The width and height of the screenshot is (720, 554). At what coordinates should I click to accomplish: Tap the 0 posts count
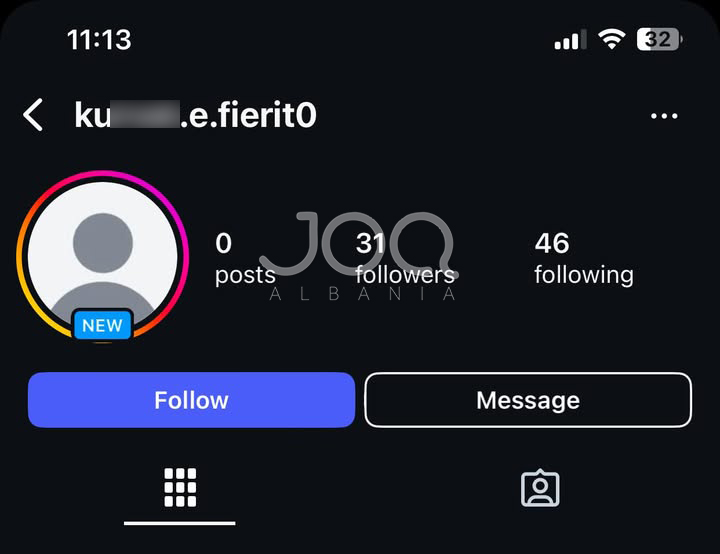coord(245,258)
